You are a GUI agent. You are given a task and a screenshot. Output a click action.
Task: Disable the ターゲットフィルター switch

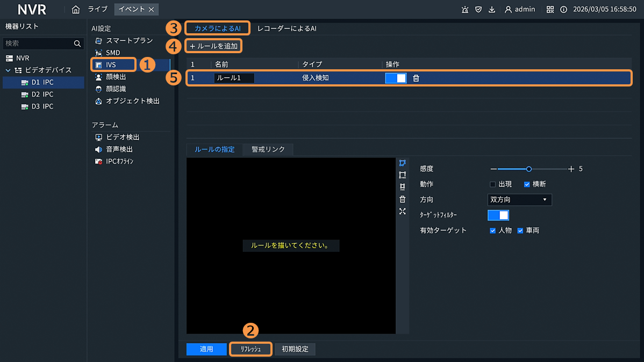pos(498,215)
